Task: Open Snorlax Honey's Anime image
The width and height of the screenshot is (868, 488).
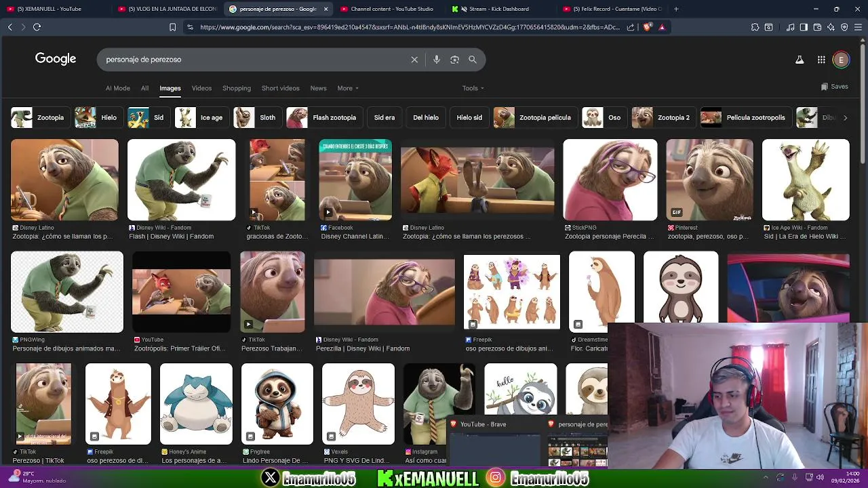Action: click(196, 404)
